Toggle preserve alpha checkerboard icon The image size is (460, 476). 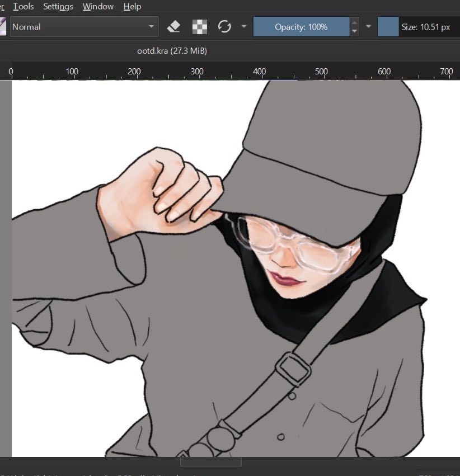tap(200, 27)
